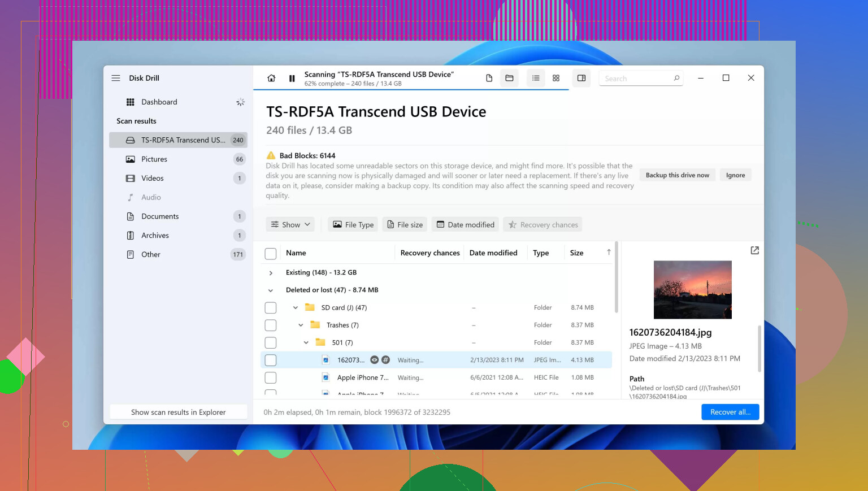Image resolution: width=868 pixels, height=491 pixels.
Task: Check the SD card (J) folder checkbox
Action: click(271, 308)
